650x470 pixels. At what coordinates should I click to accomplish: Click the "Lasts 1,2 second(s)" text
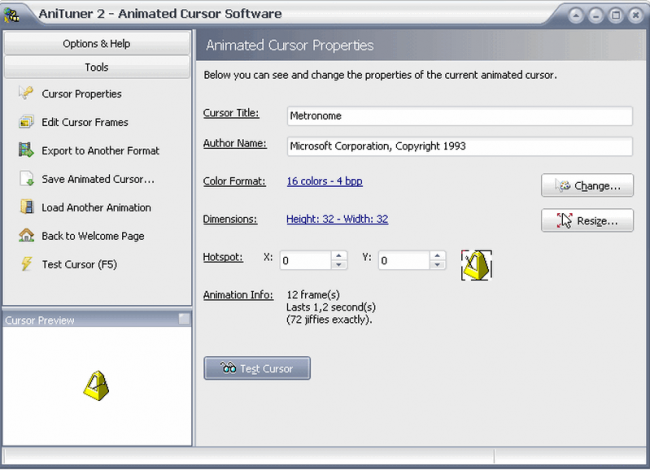pyautogui.click(x=331, y=307)
